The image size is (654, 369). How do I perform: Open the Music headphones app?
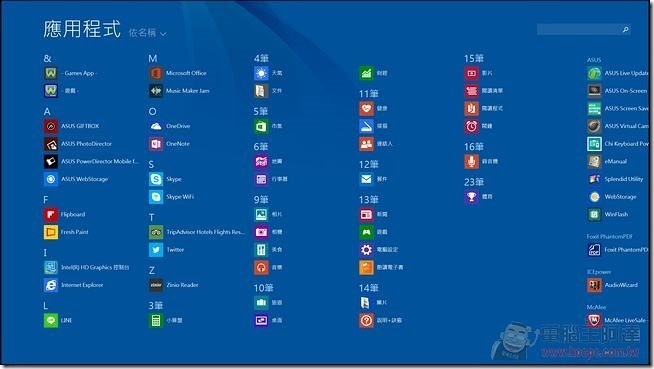[x=269, y=267]
